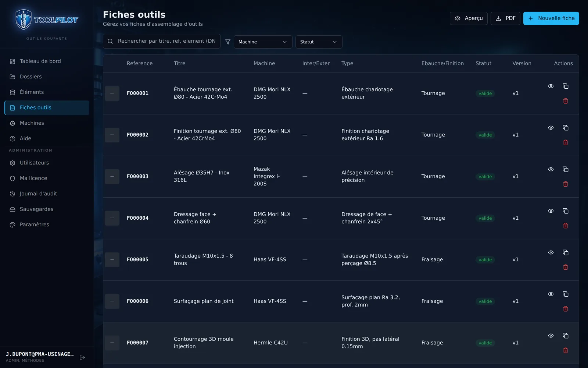
Task: Delete fiche F000001 with trash icon
Action: coord(566,101)
